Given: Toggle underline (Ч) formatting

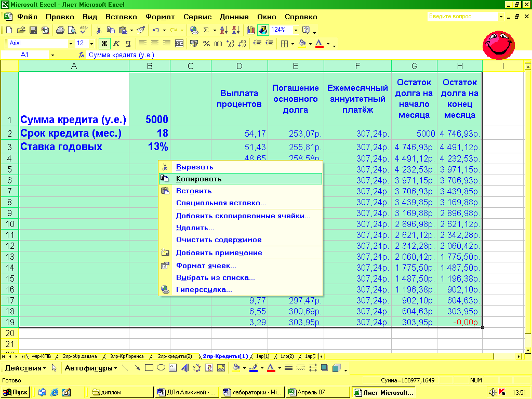Looking at the screenshot, I should coord(128,44).
